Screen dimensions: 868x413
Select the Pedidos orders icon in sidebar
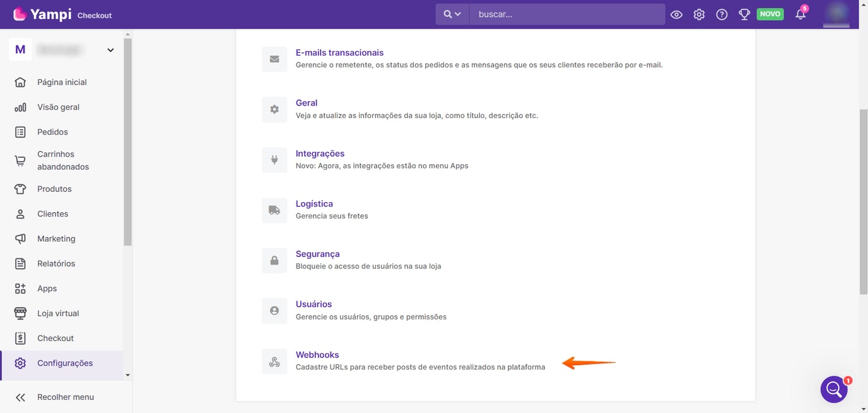click(20, 131)
